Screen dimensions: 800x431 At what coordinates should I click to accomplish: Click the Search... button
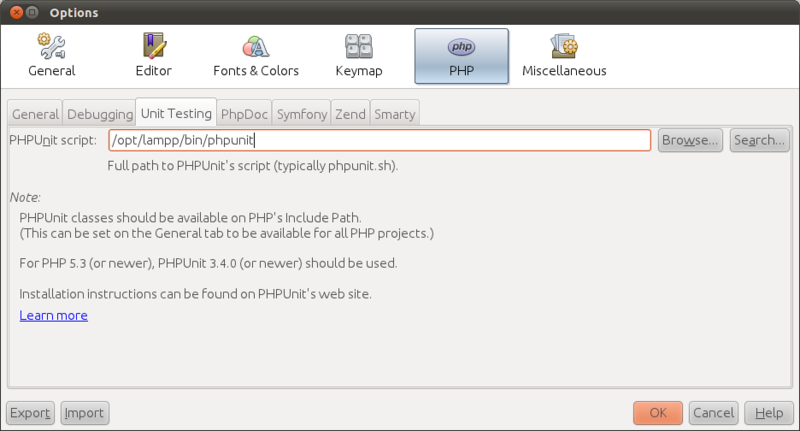point(759,140)
